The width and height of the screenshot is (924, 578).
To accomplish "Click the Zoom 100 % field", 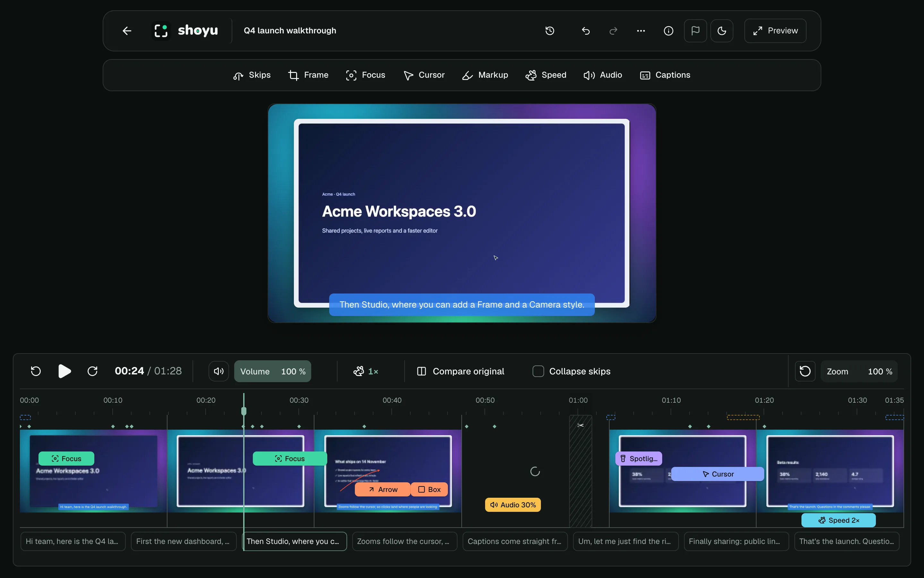I will click(859, 371).
